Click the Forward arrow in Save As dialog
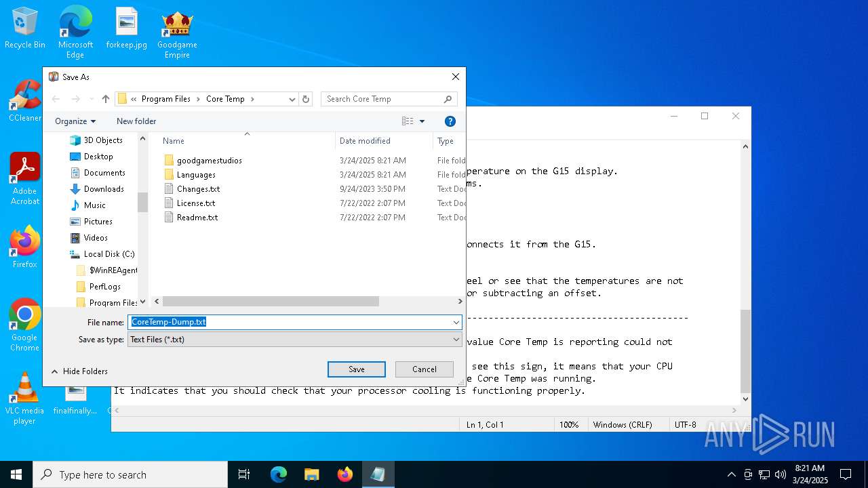Image resolution: width=868 pixels, height=488 pixels. click(76, 99)
